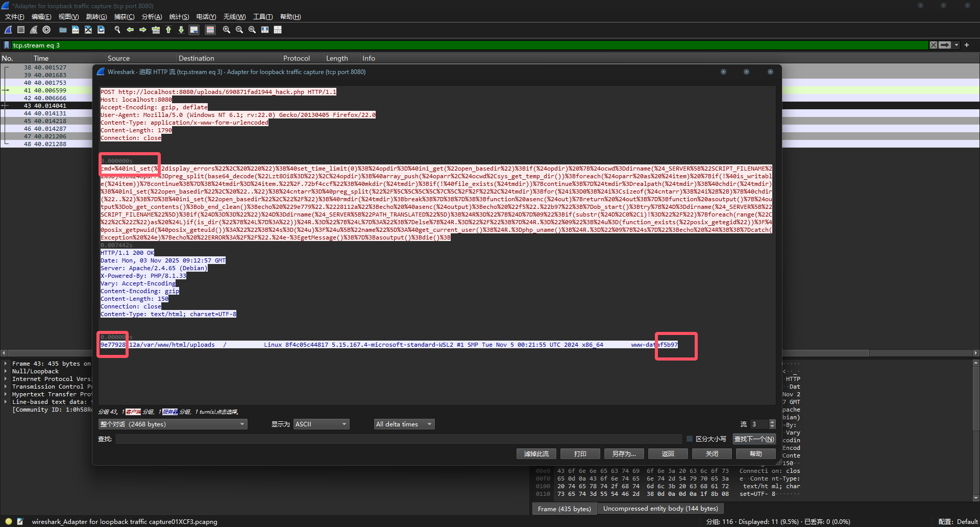Click the 滤掉此流 button
The image size is (980, 527).
[536, 453]
